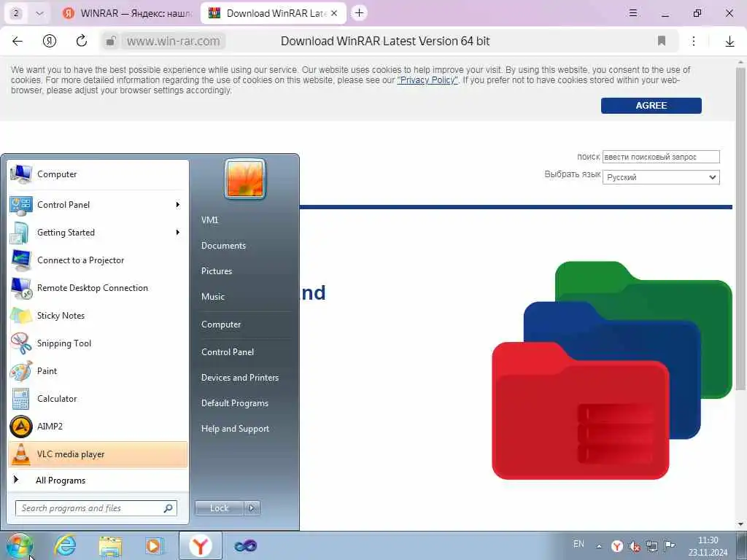
Task: Launch Getting Started entry
Action: [98, 233]
